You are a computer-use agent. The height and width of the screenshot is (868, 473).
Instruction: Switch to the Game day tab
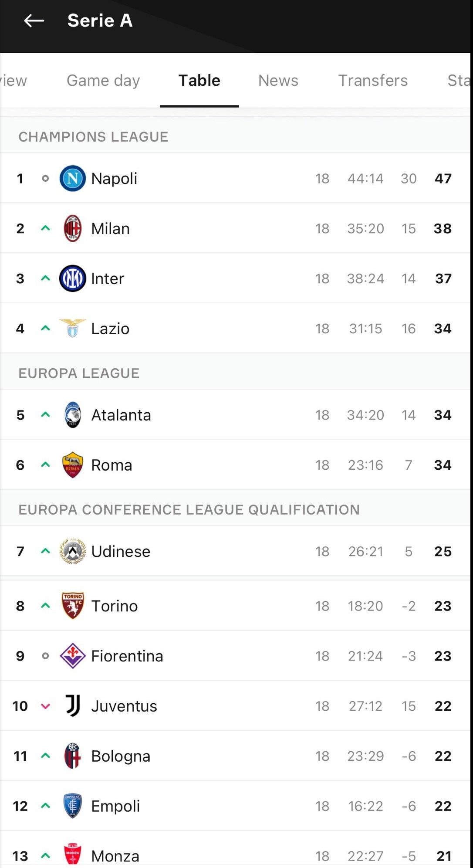103,81
